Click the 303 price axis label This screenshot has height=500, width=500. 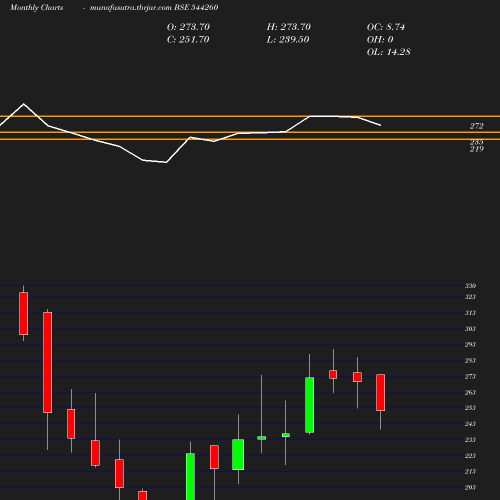470,329
